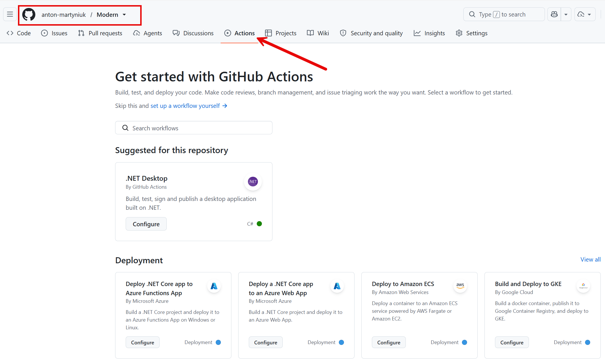The image size is (605, 364).
Task: Click Azure logo on Web App card
Action: [x=337, y=286]
